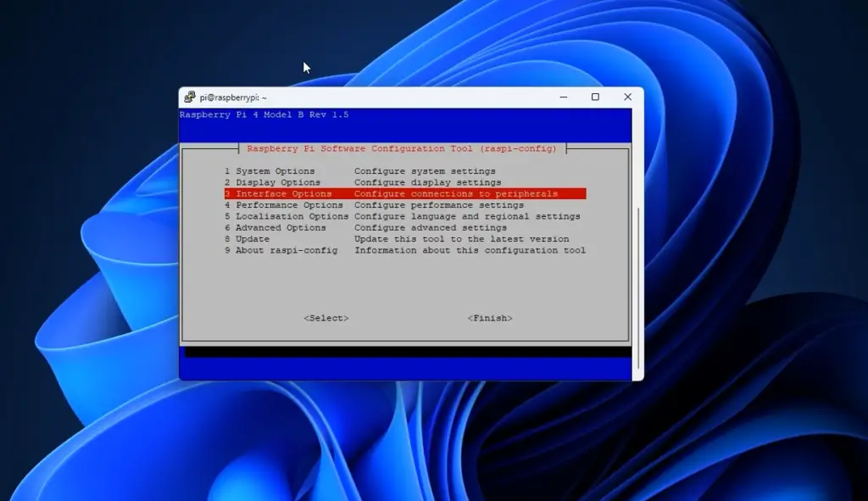Activate the <Select> button
868x501 pixels.
tap(326, 318)
